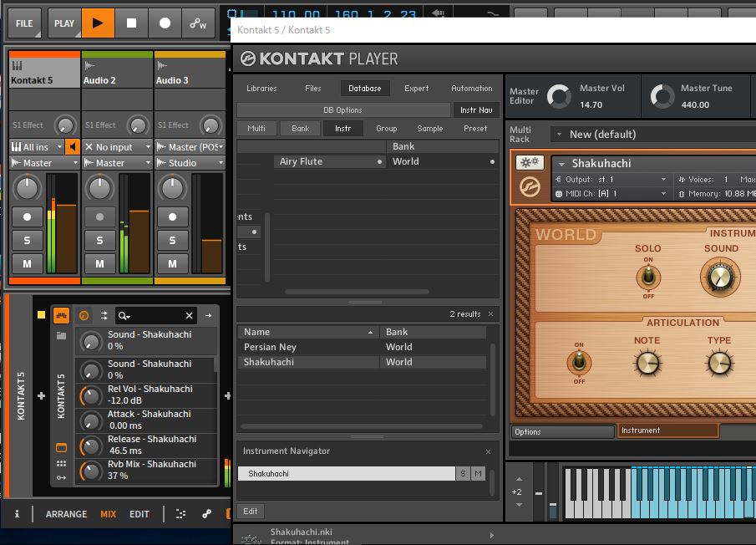Click the orange remote controls page icon in device
Screen dimensions: 756x545
pos(61,315)
